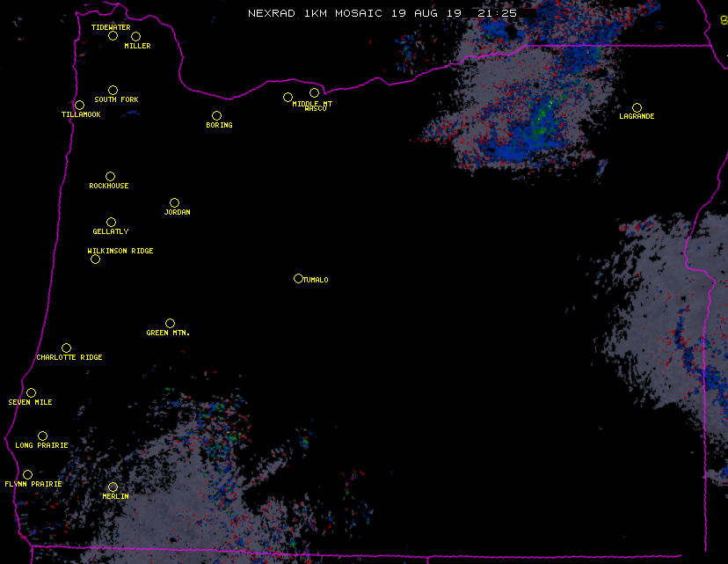The width and height of the screenshot is (728, 564).
Task: Click the South Fork station marker
Action: (113, 90)
